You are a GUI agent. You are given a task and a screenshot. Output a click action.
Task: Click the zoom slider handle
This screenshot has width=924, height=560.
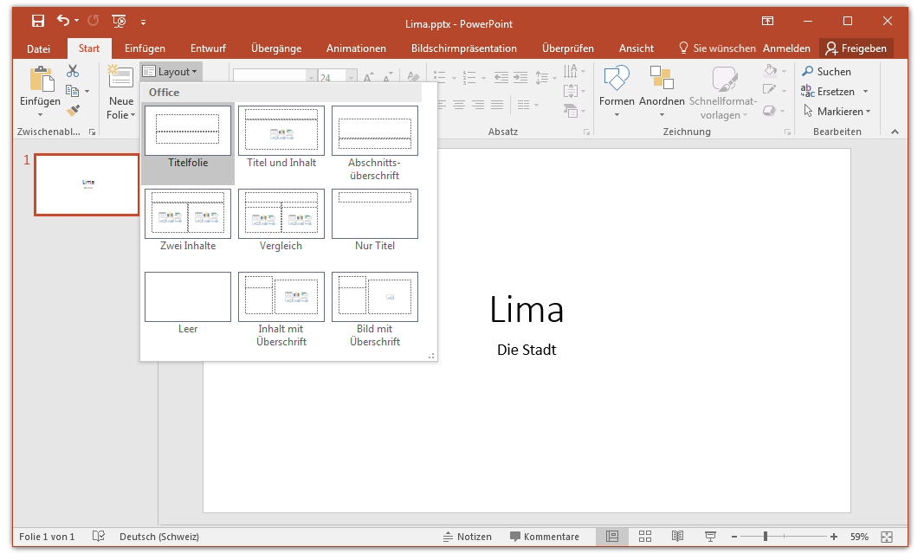[765, 537]
